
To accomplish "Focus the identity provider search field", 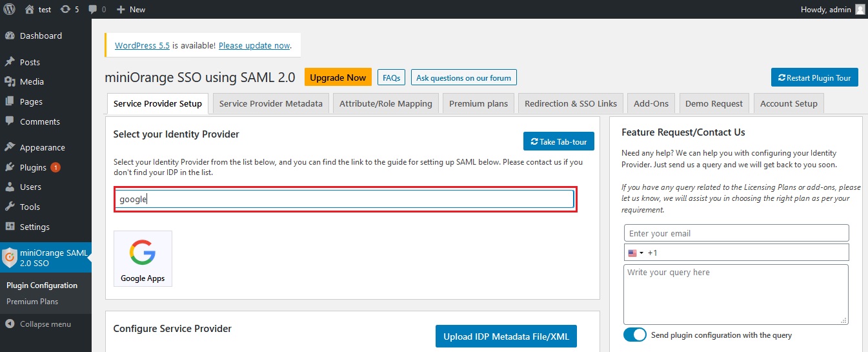I will [x=345, y=199].
